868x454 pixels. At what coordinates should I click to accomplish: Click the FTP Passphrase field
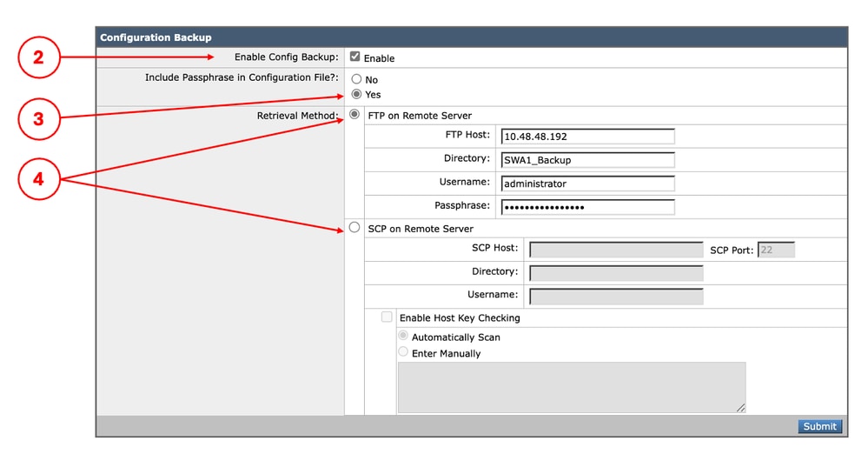[x=588, y=207]
